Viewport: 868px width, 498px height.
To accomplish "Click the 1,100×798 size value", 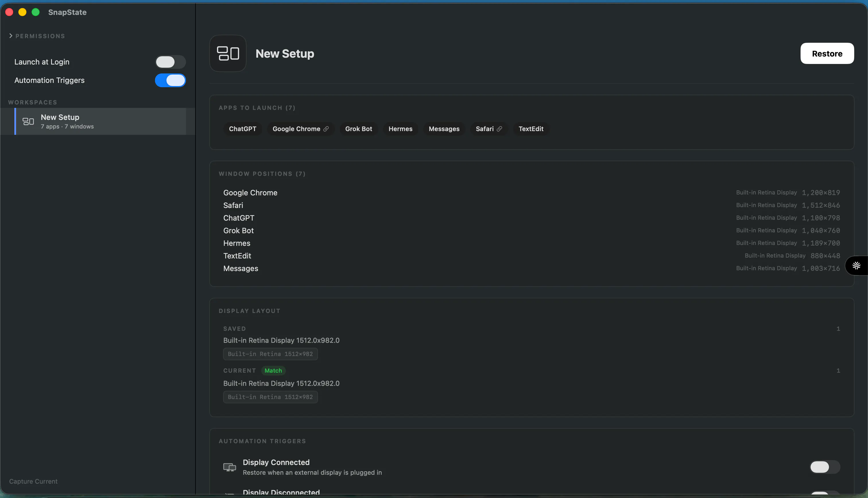I will (821, 218).
